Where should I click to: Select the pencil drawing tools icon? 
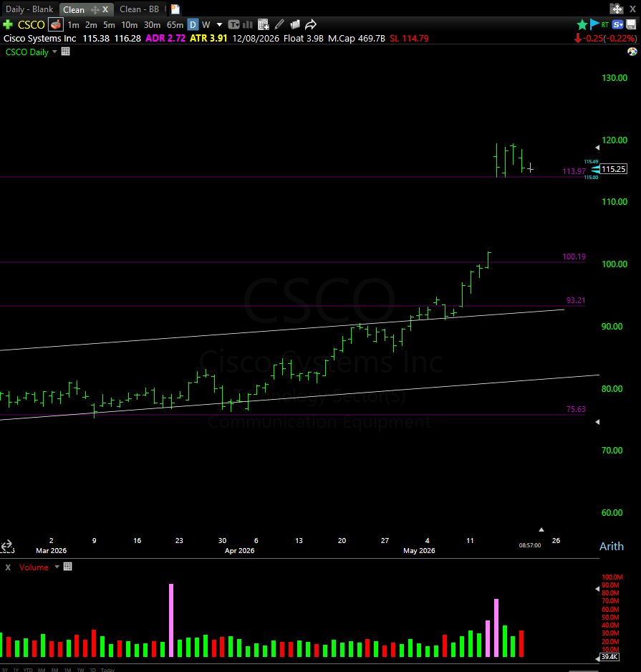[x=279, y=24]
